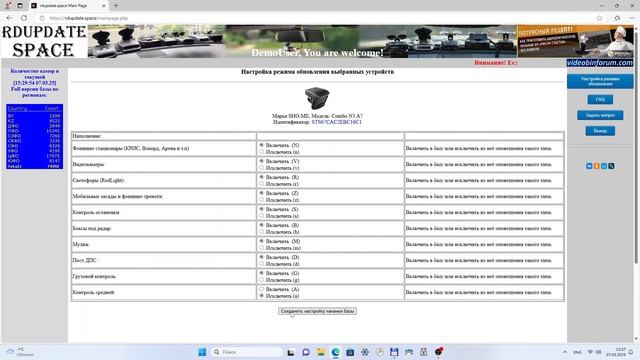640x360 pixels.
Task: Open File Explorer from the taskbar
Action: (320, 352)
